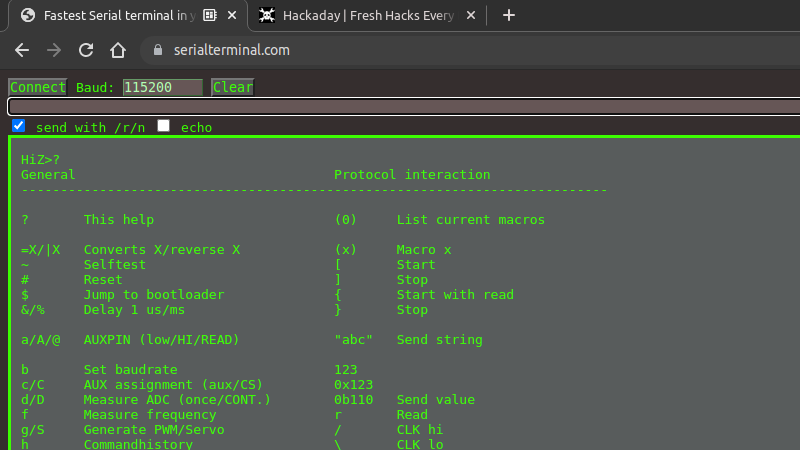Open a new browser tab
This screenshot has width=800, height=450.
point(509,15)
